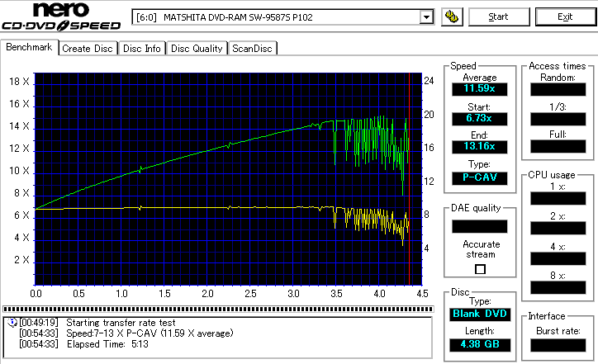Toggle the Accurate stream checkbox

point(480,269)
